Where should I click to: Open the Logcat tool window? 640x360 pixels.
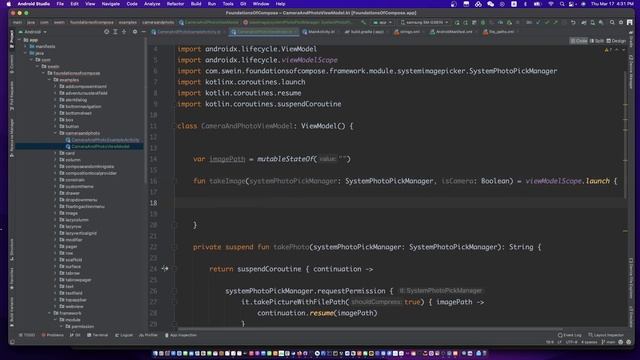(124, 335)
